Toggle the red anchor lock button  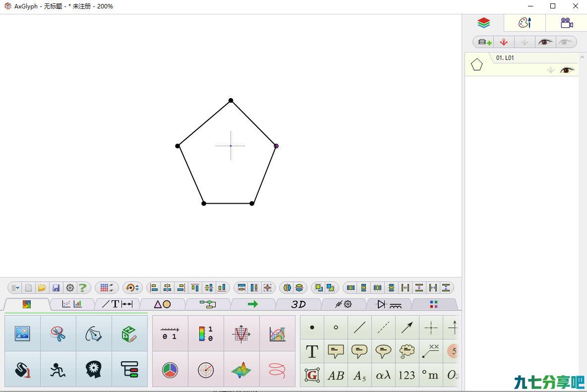point(504,42)
